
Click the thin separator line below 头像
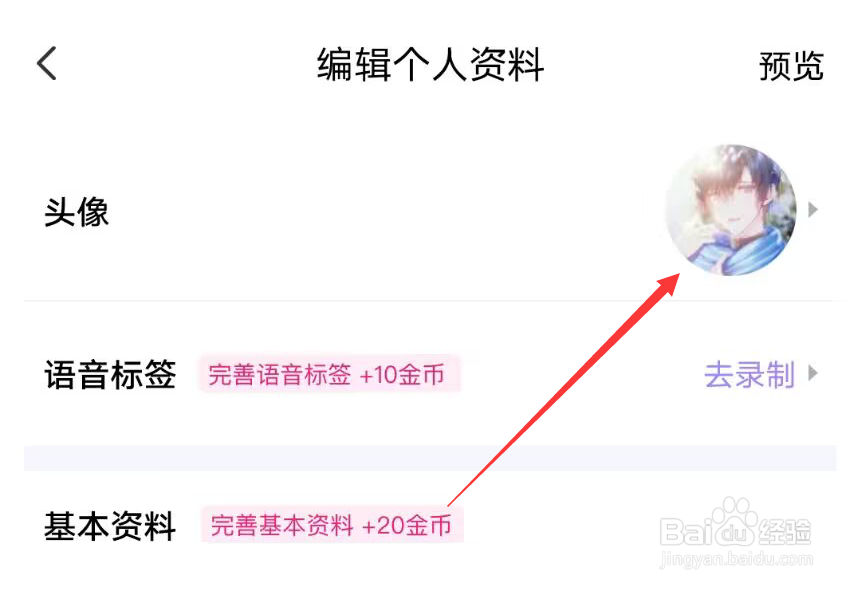point(428,301)
